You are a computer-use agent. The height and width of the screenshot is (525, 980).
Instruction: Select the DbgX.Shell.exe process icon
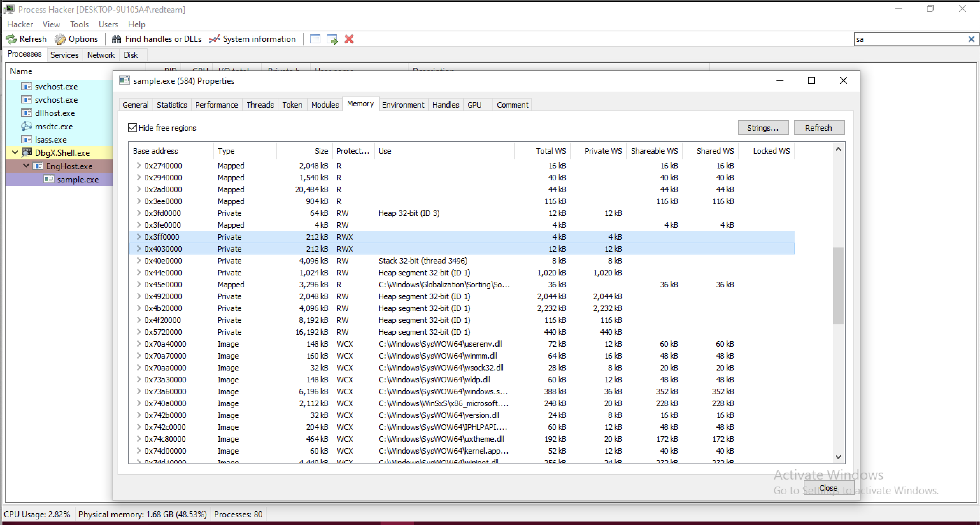26,153
